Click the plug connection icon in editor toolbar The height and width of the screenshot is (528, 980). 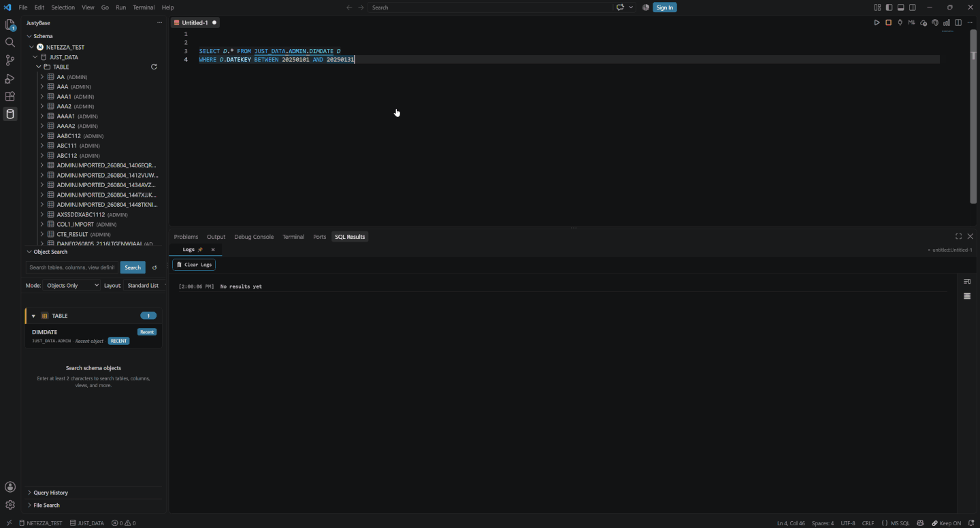(900, 22)
